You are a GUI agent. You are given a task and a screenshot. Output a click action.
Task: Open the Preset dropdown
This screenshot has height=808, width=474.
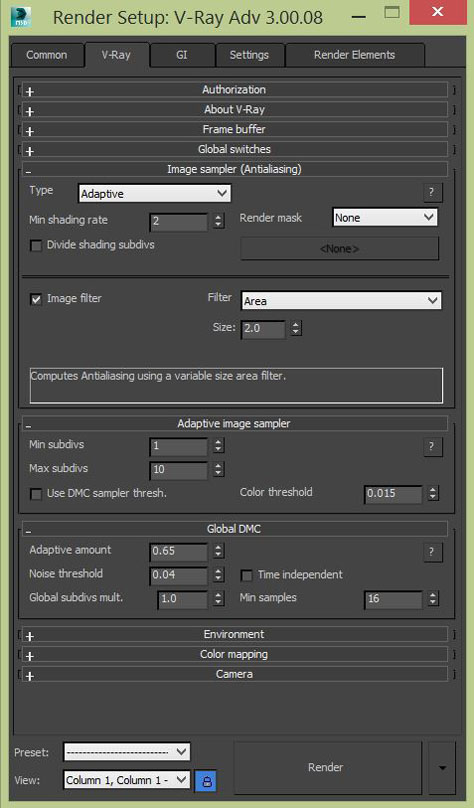(x=127, y=752)
